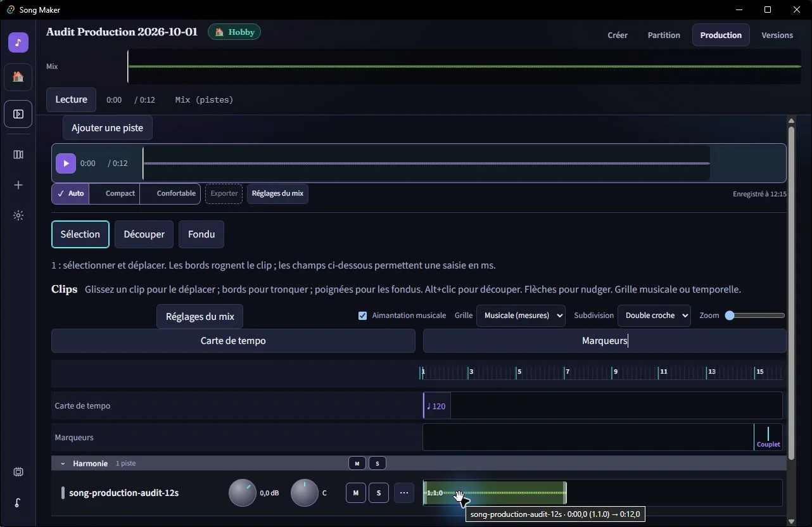This screenshot has height=527, width=812.
Task: Toggle the sidebar panel icon below home
Action: coord(18,114)
